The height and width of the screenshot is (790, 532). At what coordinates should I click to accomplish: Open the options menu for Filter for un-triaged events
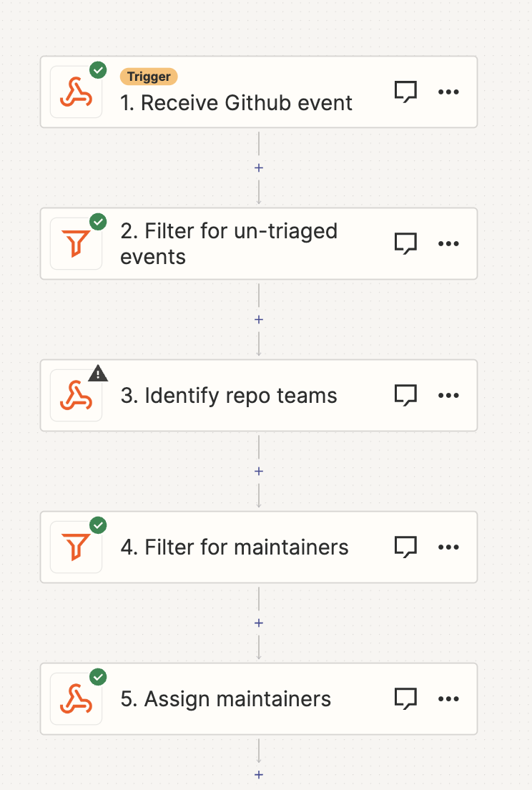pos(448,243)
